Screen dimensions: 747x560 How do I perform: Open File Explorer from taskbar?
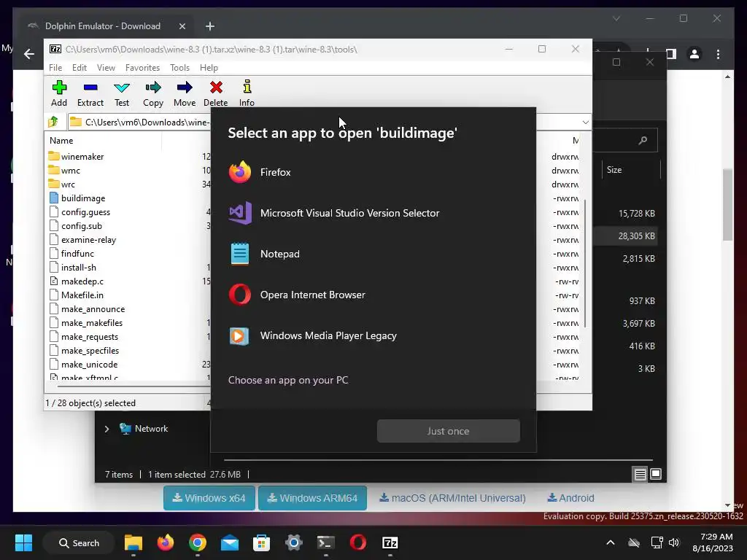pyautogui.click(x=133, y=542)
